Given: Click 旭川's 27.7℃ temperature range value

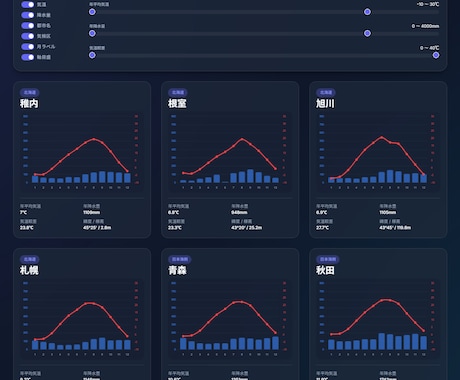Looking at the screenshot, I should tap(323, 228).
